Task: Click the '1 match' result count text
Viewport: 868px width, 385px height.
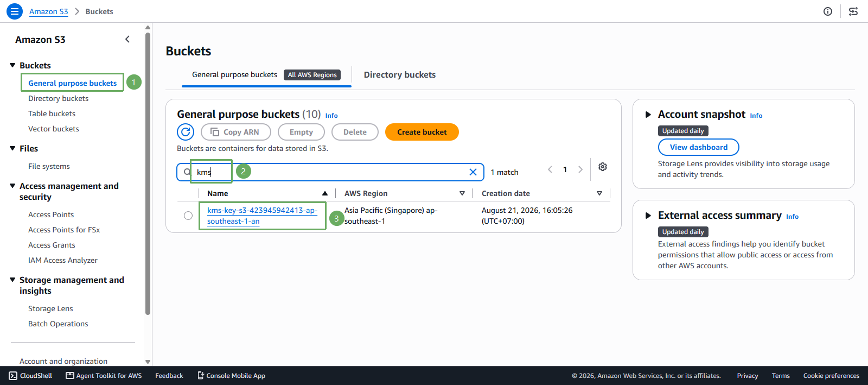Action: pyautogui.click(x=505, y=172)
